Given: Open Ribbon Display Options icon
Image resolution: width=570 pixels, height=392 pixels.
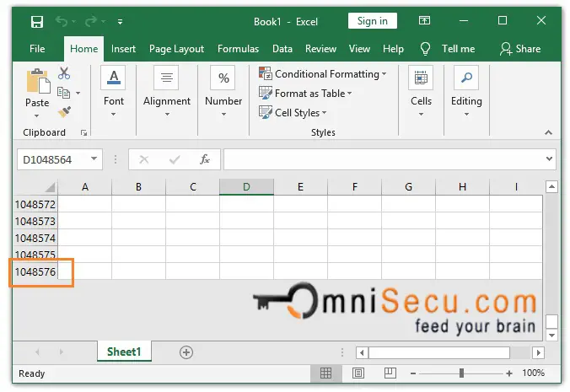Looking at the screenshot, I should pos(424,21).
